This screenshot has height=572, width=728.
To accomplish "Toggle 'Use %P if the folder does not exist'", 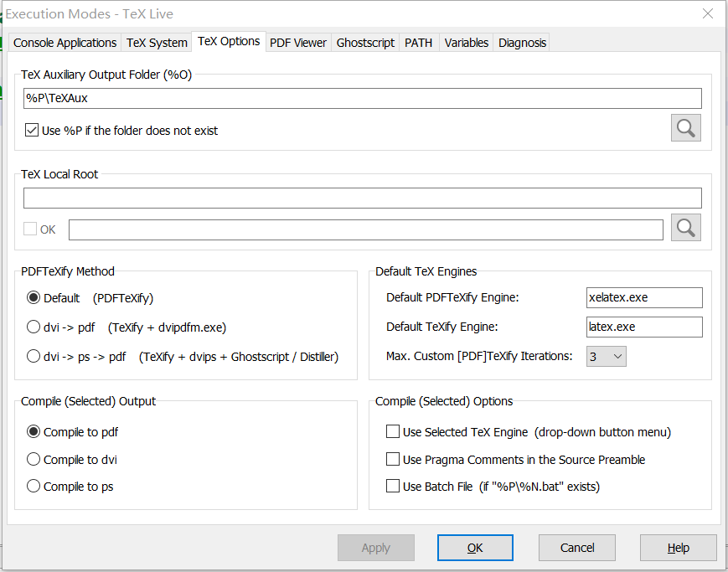I will [33, 131].
